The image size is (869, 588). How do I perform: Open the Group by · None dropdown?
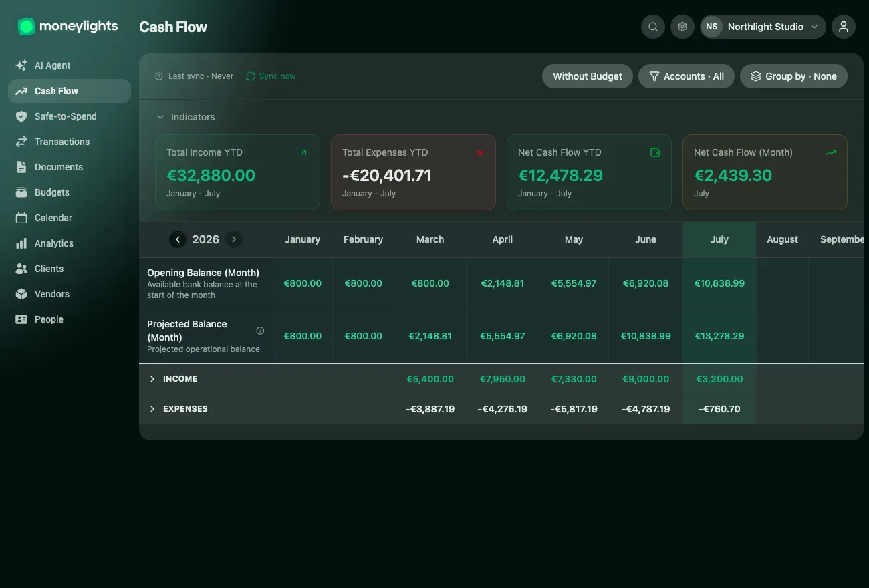[x=793, y=76]
